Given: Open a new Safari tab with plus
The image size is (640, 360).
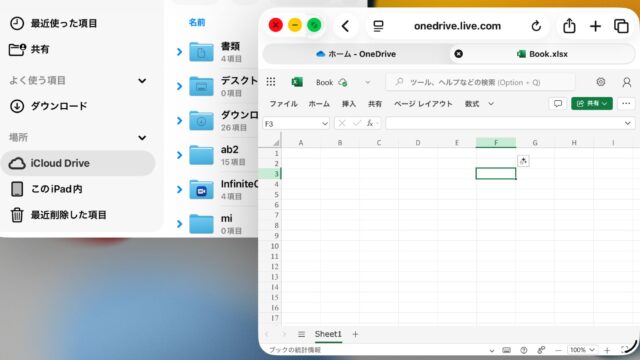Looking at the screenshot, I should click(x=595, y=26).
